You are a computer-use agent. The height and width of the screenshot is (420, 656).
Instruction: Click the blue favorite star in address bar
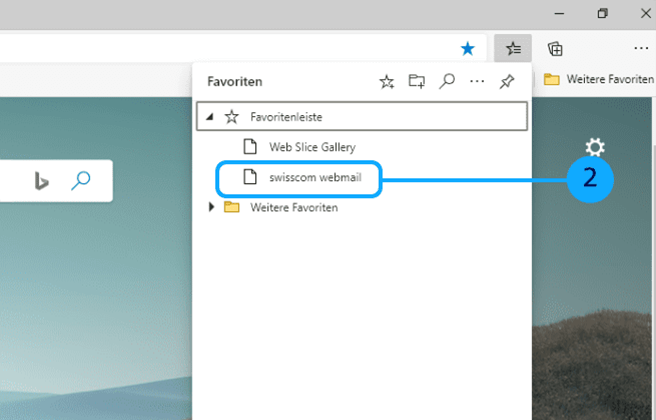(x=468, y=48)
